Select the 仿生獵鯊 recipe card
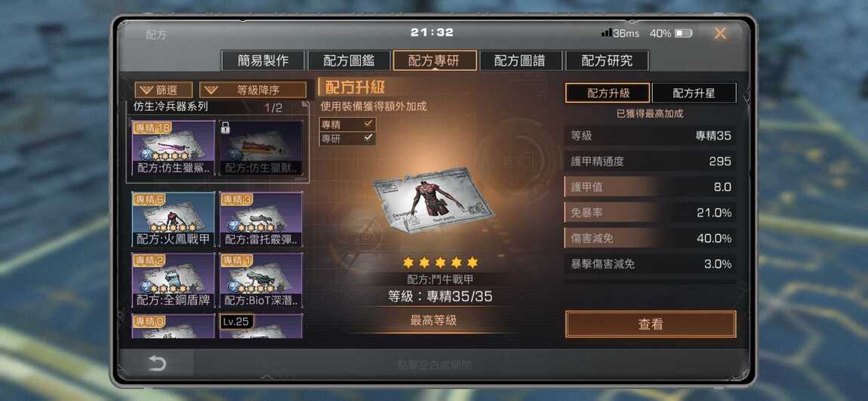The image size is (868, 401). (174, 148)
